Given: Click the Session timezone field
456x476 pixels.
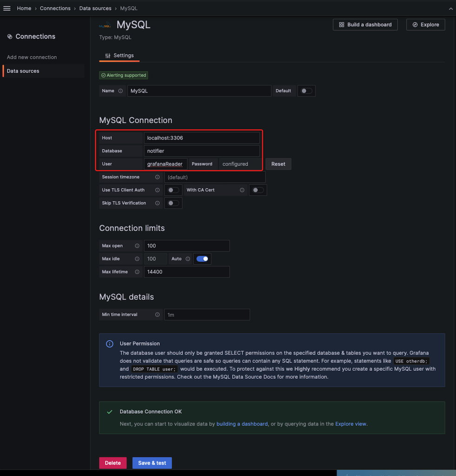Looking at the screenshot, I should pyautogui.click(x=215, y=177).
